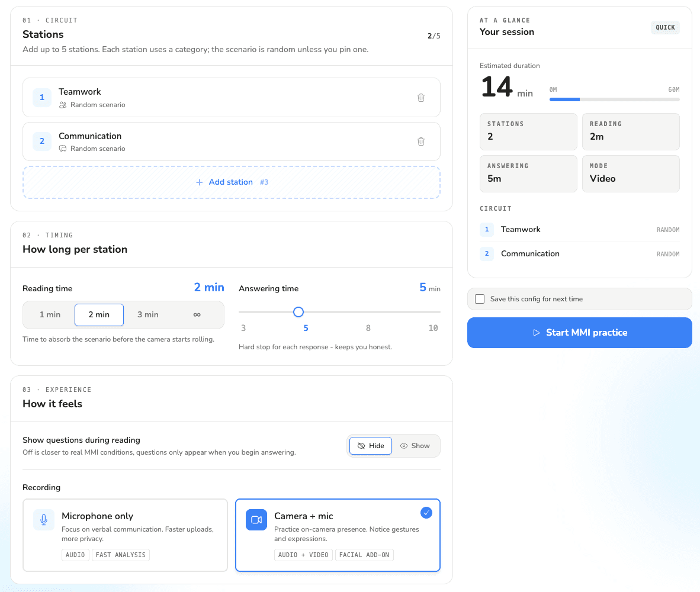This screenshot has height=592, width=700.
Task: Select the 2 min reading time option
Action: (99, 314)
